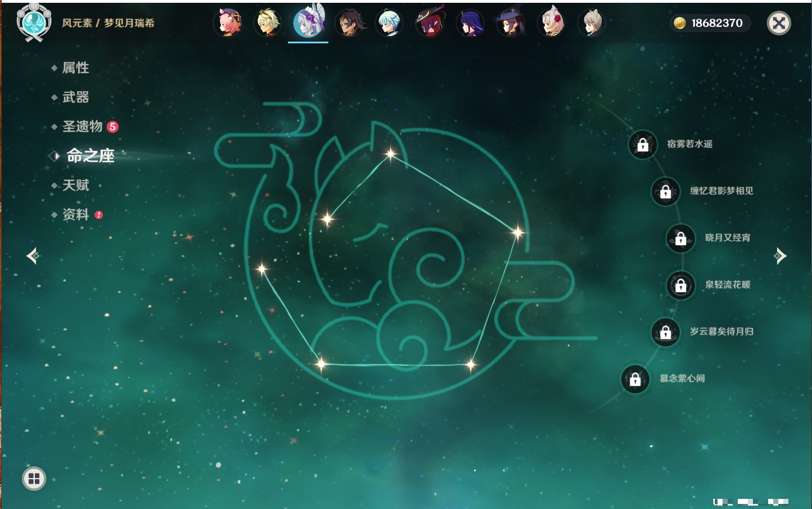Open the locked 缠忆君影梦相见 constellation icon
812x509 pixels.
click(666, 191)
